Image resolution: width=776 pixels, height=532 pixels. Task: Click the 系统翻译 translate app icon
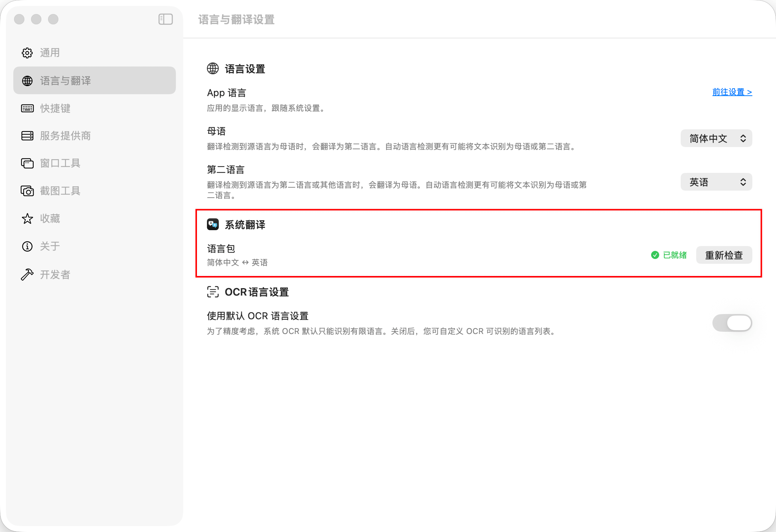(x=213, y=224)
